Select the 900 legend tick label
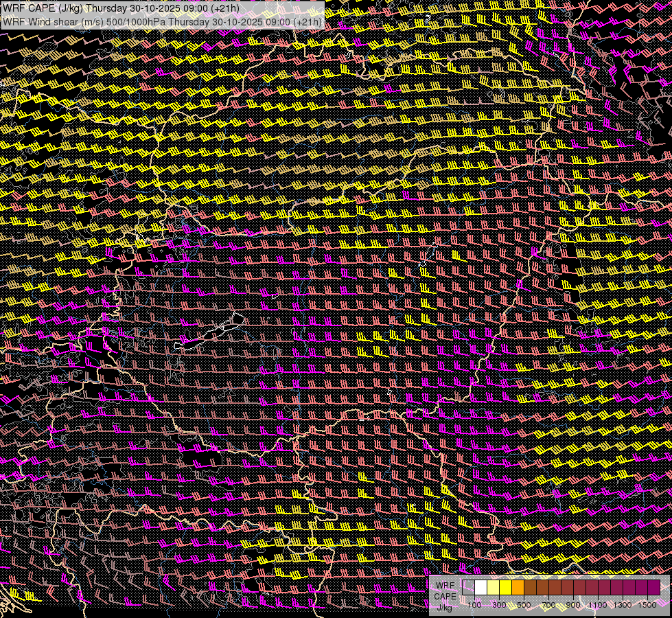This screenshot has width=672, height=618. coord(573,604)
